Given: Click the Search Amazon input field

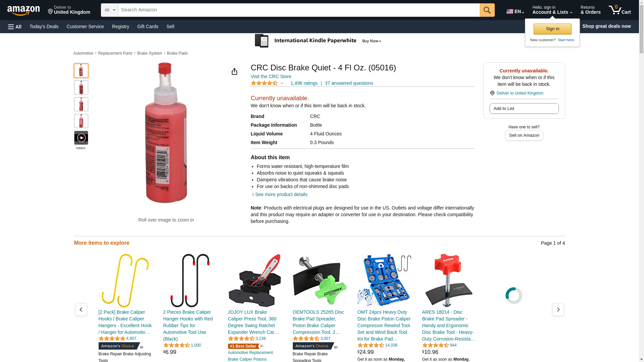Looking at the screenshot, I should click(x=299, y=10).
